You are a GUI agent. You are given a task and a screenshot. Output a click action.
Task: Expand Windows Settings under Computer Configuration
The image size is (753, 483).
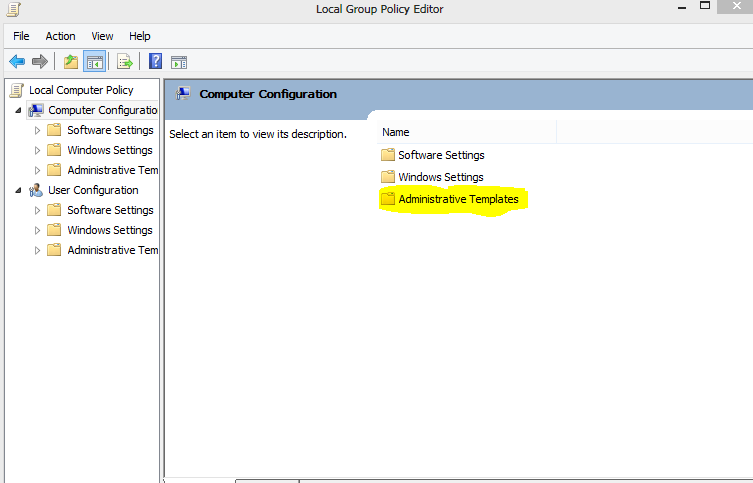click(x=37, y=150)
